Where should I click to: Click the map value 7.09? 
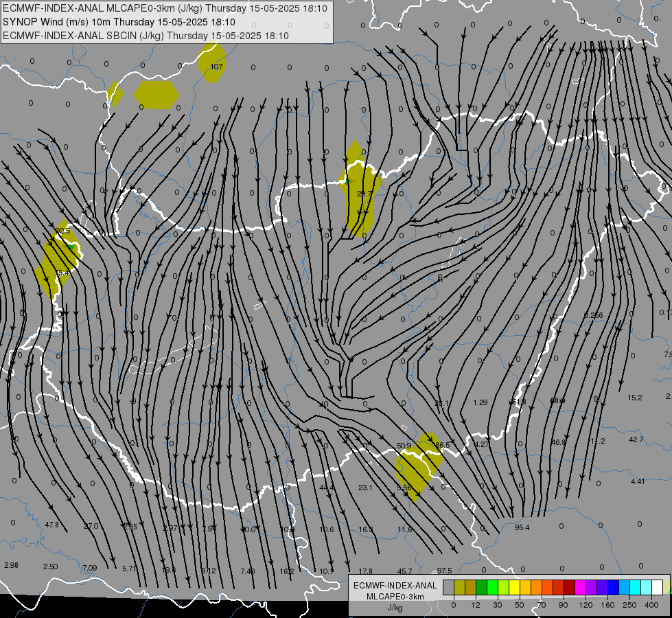tap(89, 568)
